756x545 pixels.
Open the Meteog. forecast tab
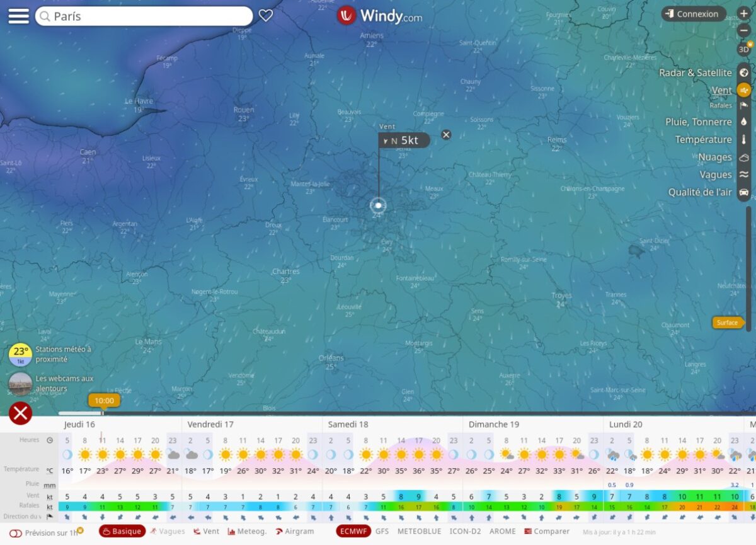pyautogui.click(x=247, y=531)
